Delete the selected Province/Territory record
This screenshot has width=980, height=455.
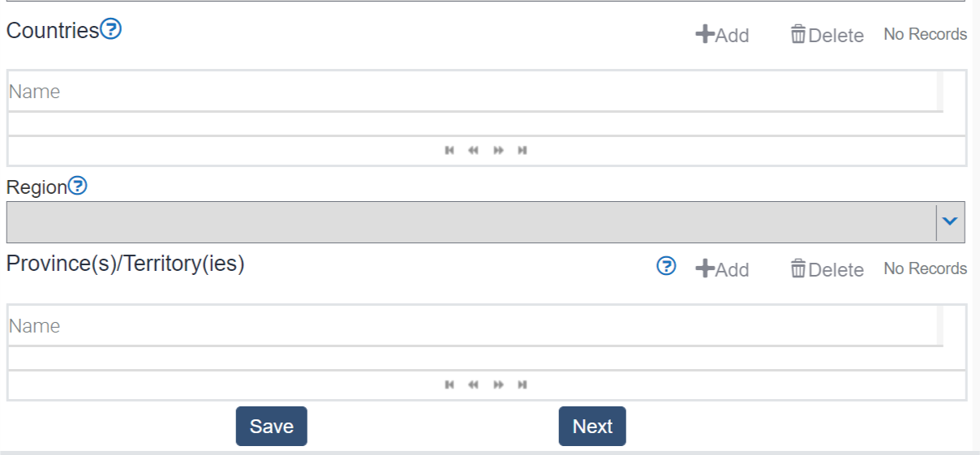827,269
